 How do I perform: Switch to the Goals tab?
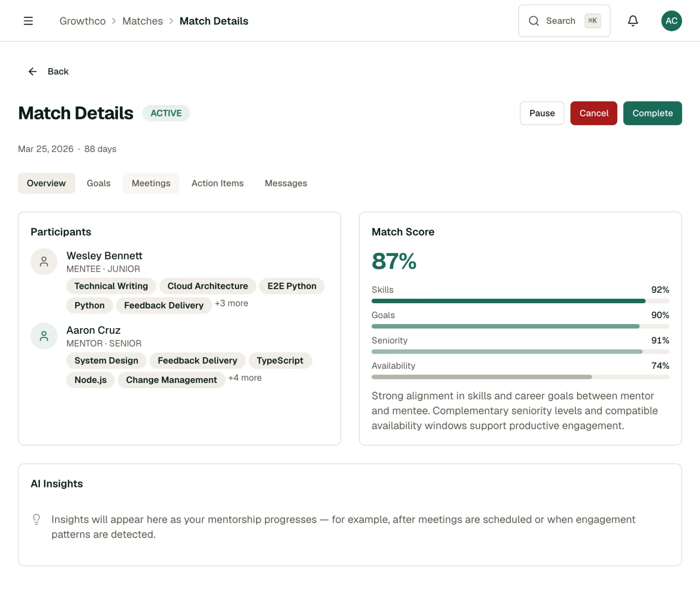click(x=98, y=183)
